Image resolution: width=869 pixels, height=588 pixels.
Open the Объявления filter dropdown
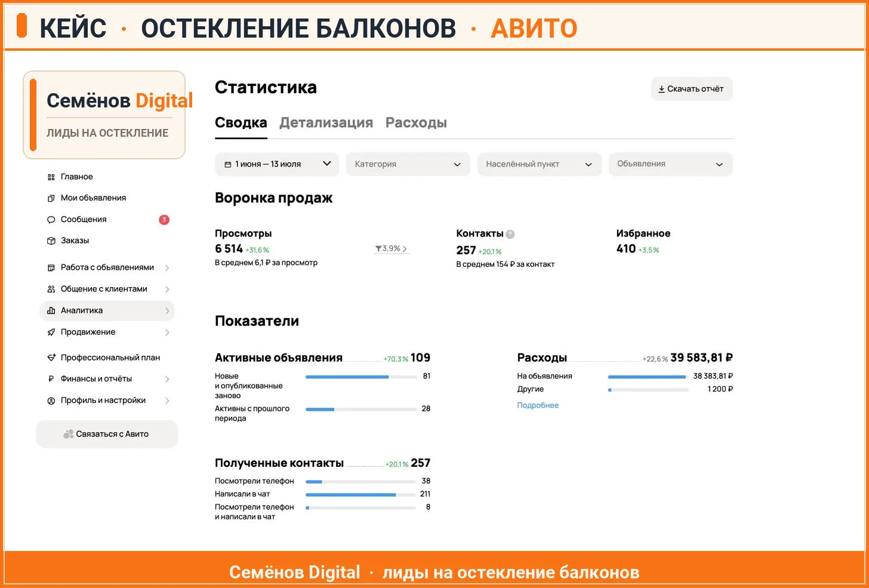[671, 164]
